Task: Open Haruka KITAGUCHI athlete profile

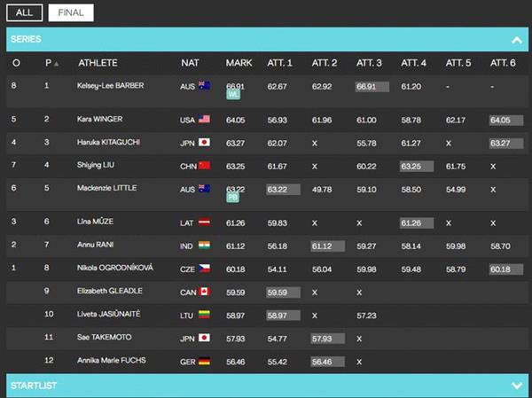Action: (108, 142)
